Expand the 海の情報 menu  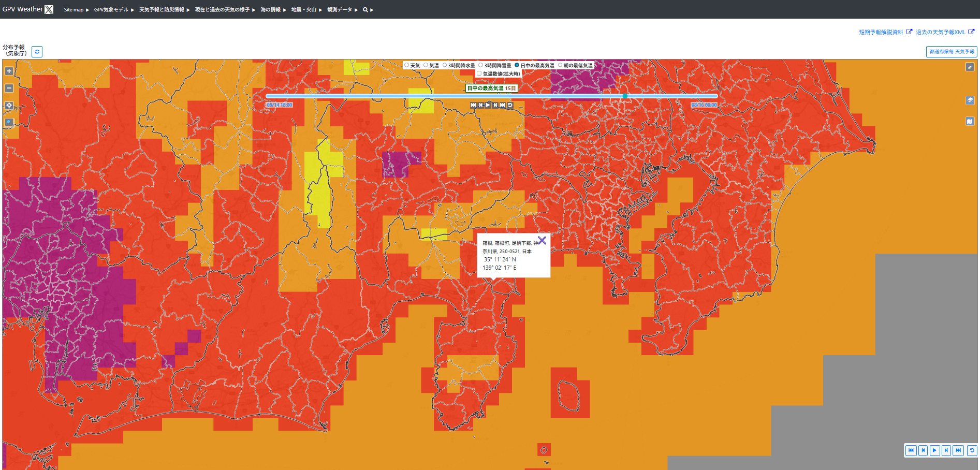pos(273,10)
